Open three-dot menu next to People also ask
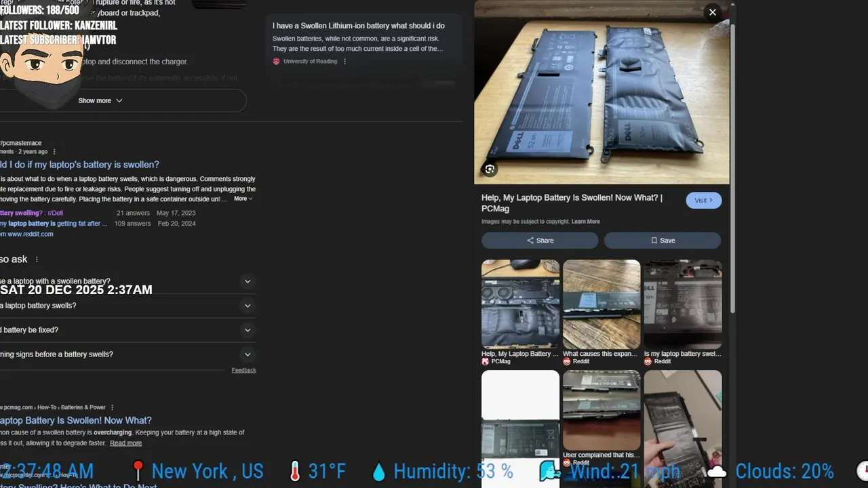 coord(37,260)
